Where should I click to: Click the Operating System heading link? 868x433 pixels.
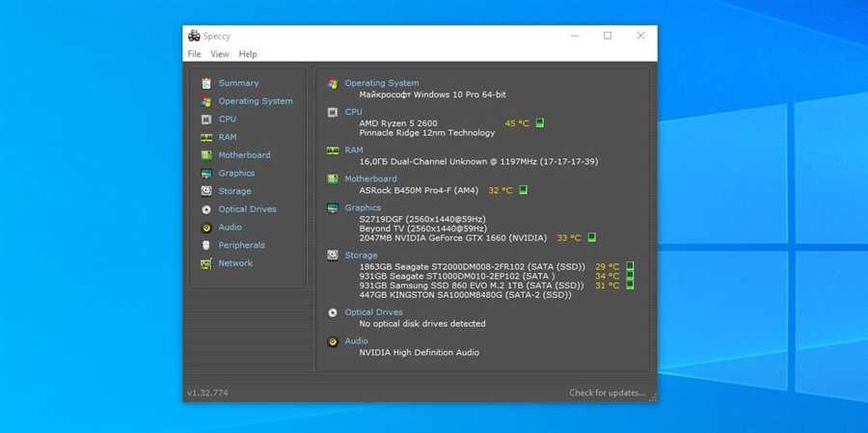[382, 83]
